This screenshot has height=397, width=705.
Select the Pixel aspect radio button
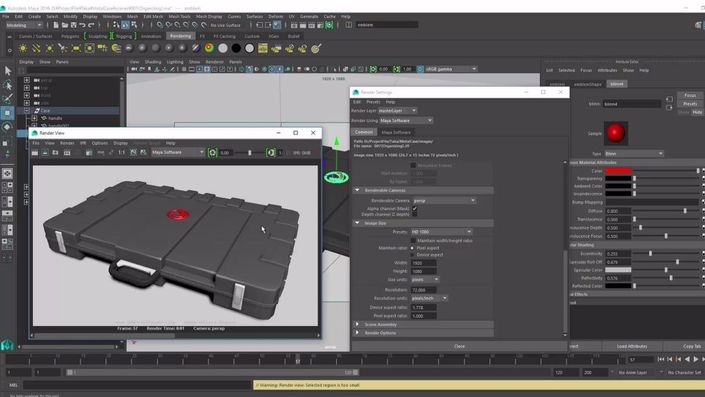click(412, 248)
